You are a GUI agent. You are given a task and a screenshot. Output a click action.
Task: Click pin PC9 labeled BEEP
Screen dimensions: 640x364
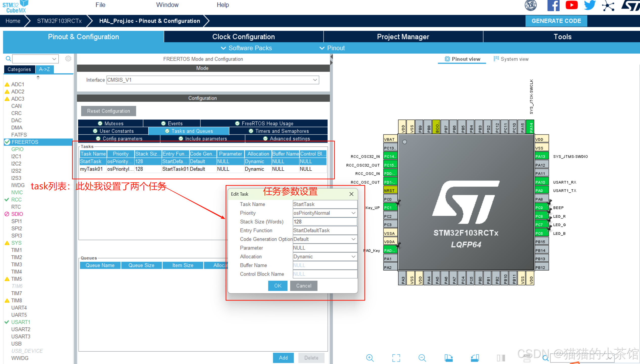point(541,208)
